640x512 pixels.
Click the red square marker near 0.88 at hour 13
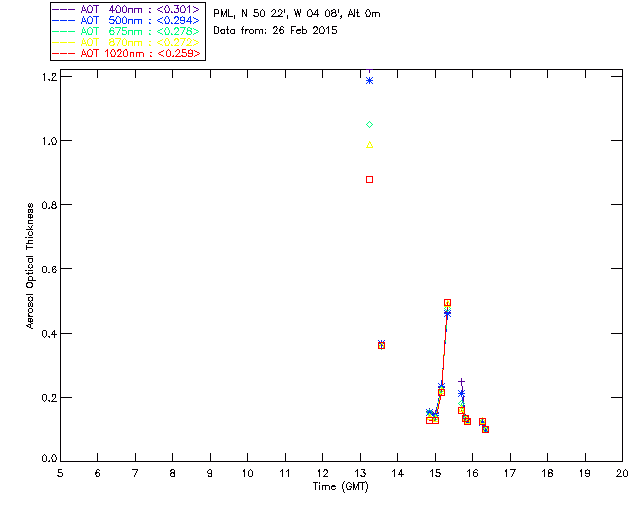(x=369, y=180)
